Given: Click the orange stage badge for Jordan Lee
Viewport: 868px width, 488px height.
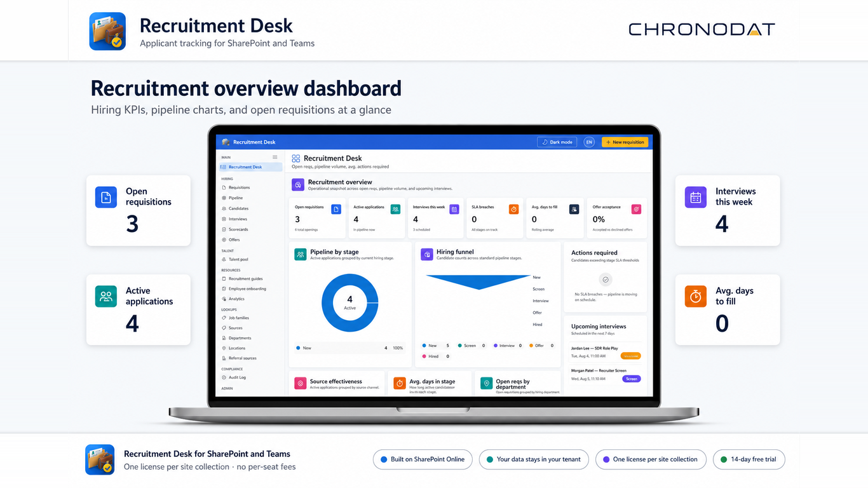Looking at the screenshot, I should [x=631, y=356].
